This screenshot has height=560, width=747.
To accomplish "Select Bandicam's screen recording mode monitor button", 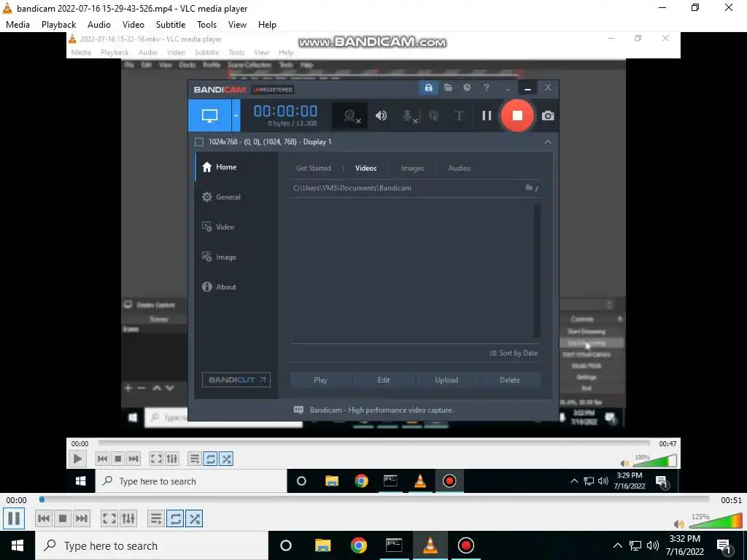I will [209, 116].
